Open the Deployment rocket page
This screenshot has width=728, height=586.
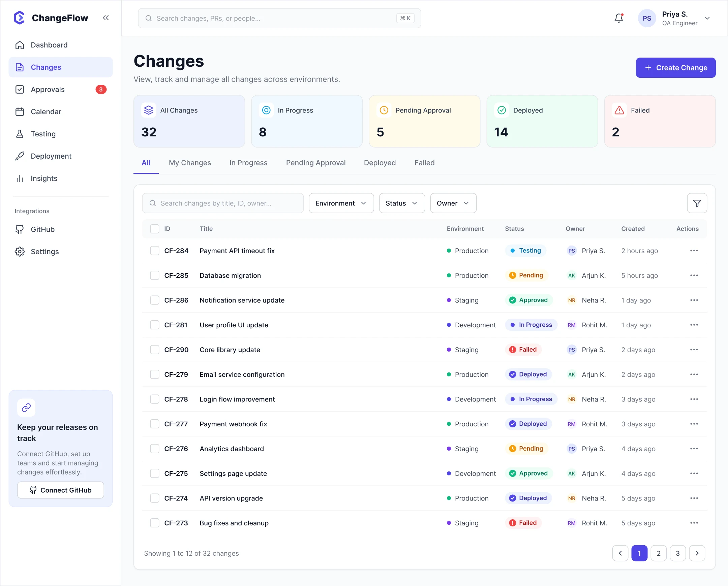click(60, 156)
